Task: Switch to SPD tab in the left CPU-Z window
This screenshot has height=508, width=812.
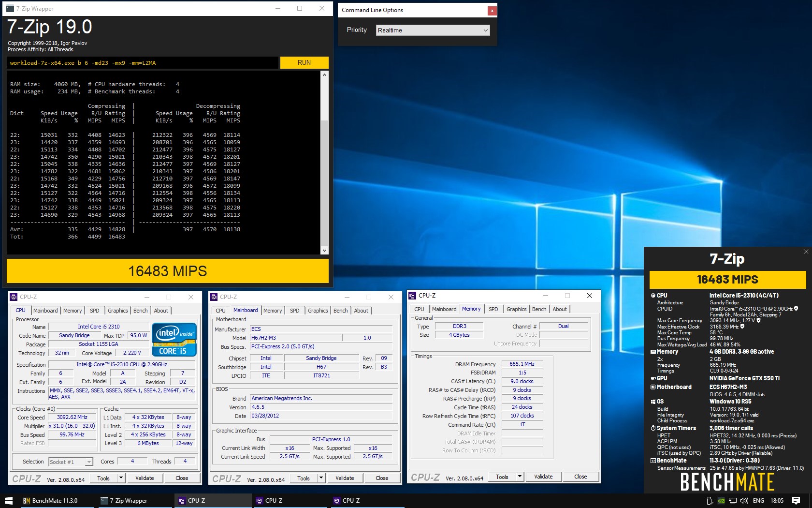Action: (x=95, y=311)
